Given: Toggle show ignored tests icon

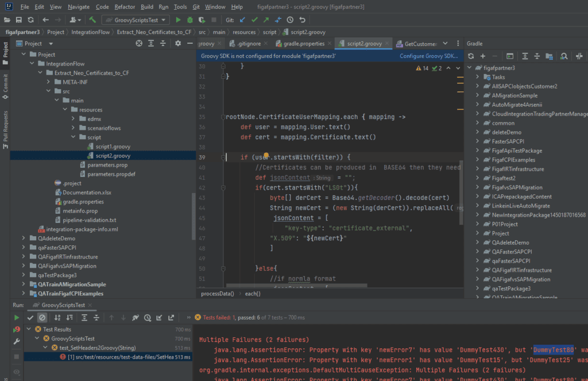Looking at the screenshot, I should tap(42, 318).
